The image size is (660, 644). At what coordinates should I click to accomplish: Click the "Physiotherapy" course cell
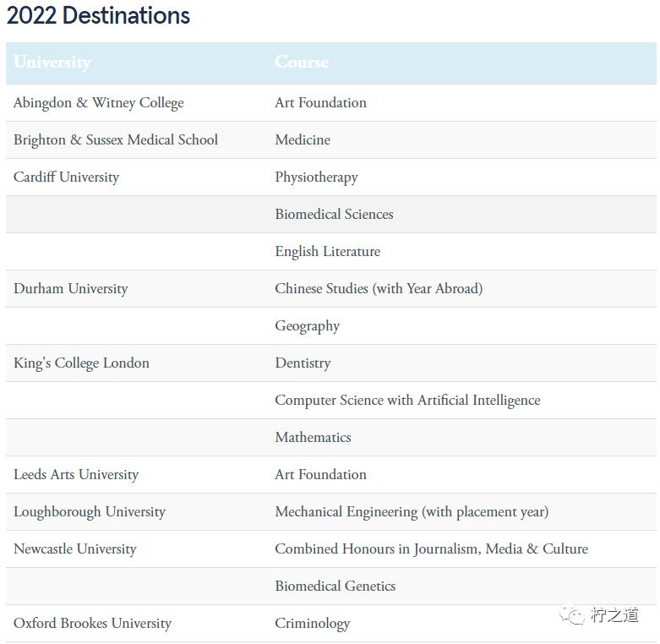coord(317,177)
